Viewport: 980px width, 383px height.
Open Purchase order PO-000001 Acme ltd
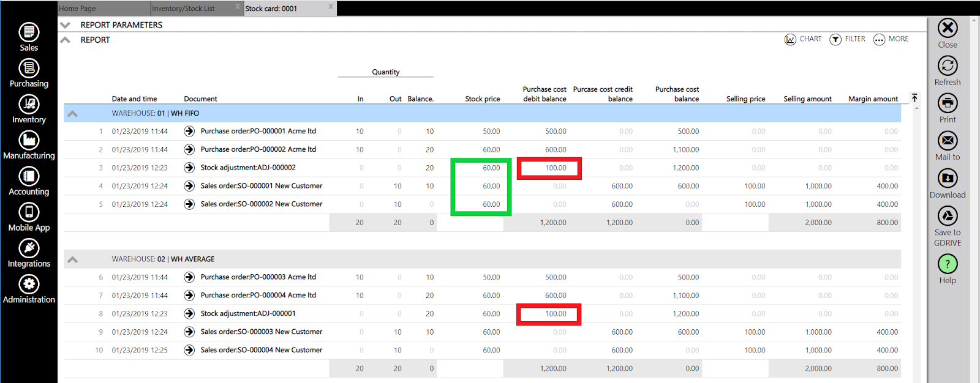click(258, 131)
